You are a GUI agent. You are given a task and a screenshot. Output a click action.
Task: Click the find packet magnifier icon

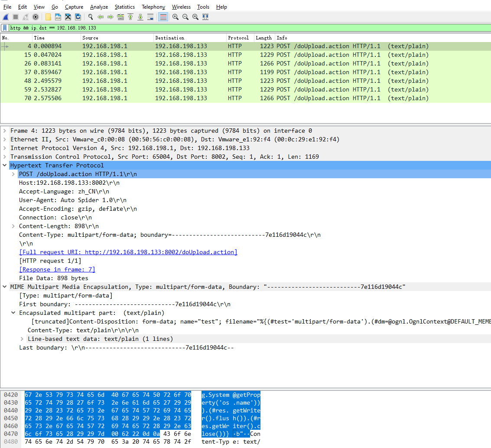(91, 17)
